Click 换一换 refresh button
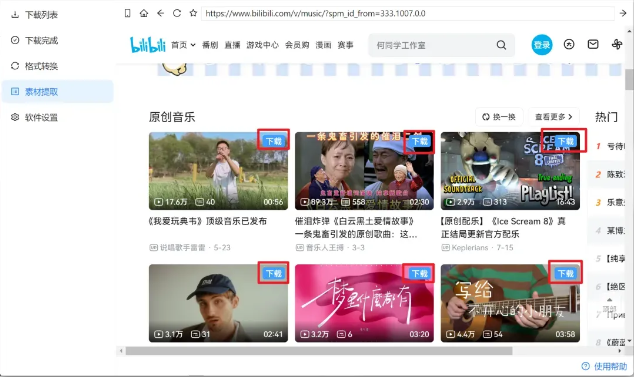Screen dimensions: 634x377 click(x=499, y=117)
